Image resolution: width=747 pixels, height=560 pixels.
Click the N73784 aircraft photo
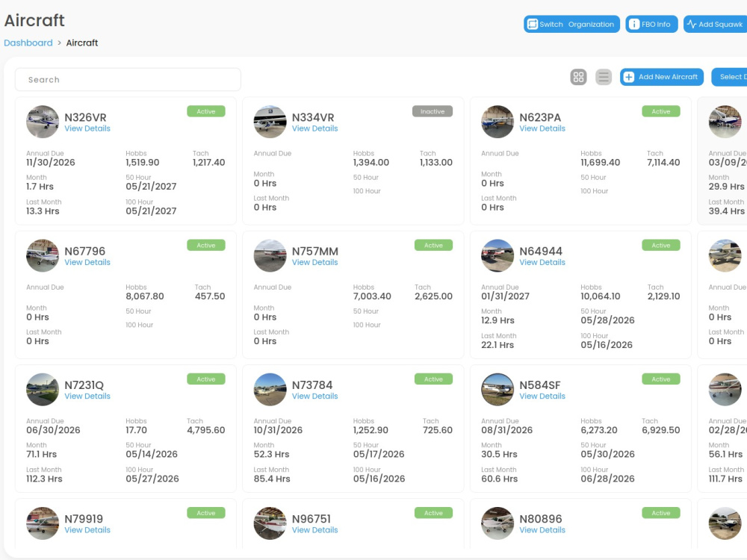(270, 390)
